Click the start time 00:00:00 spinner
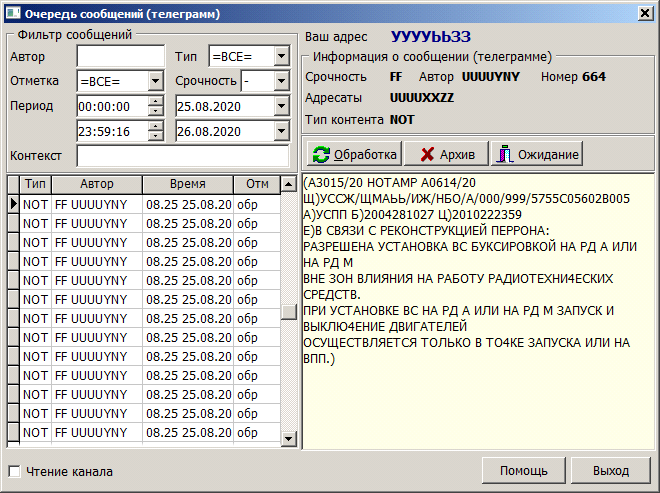This screenshot has height=493, width=660. pos(155,106)
